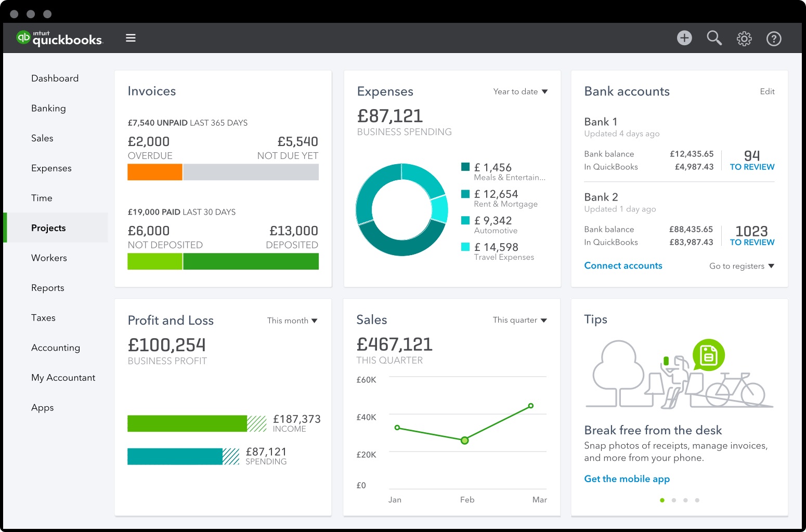Screen dimensions: 806x532
Task: Click the QuickBooks logo
Action: tap(59, 37)
